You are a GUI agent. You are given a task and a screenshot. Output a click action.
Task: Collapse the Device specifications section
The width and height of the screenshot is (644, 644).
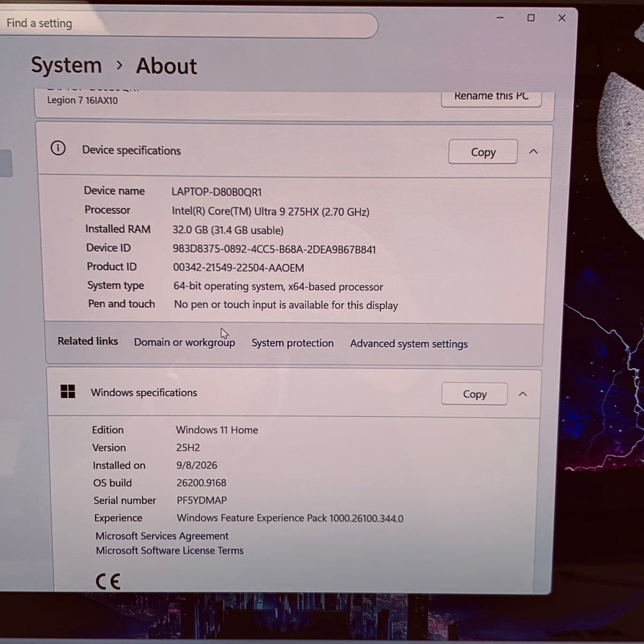(533, 152)
